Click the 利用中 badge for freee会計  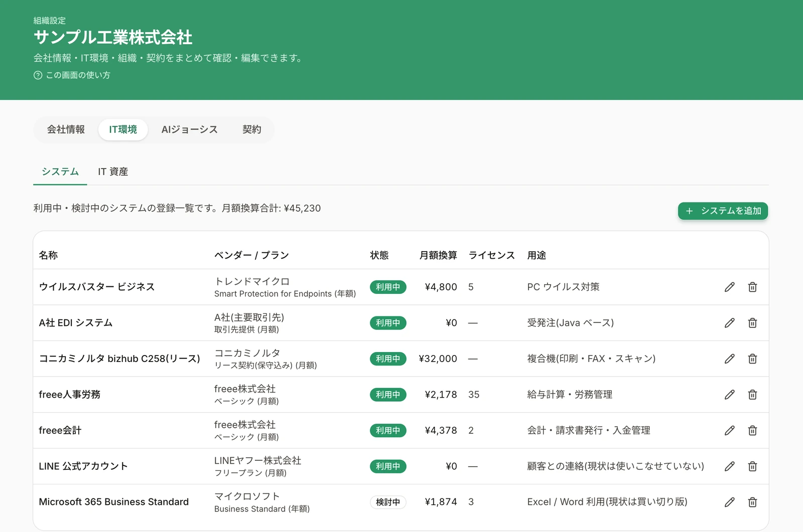pyautogui.click(x=388, y=430)
